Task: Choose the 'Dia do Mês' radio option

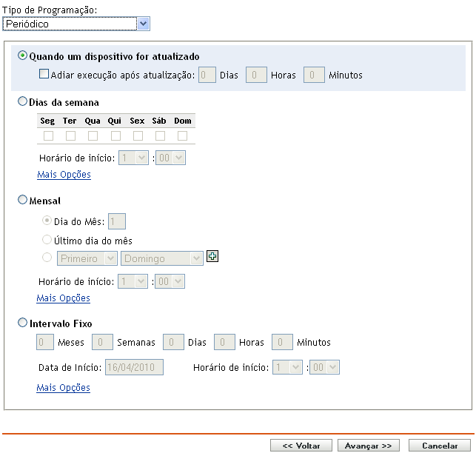Action: 47,221
